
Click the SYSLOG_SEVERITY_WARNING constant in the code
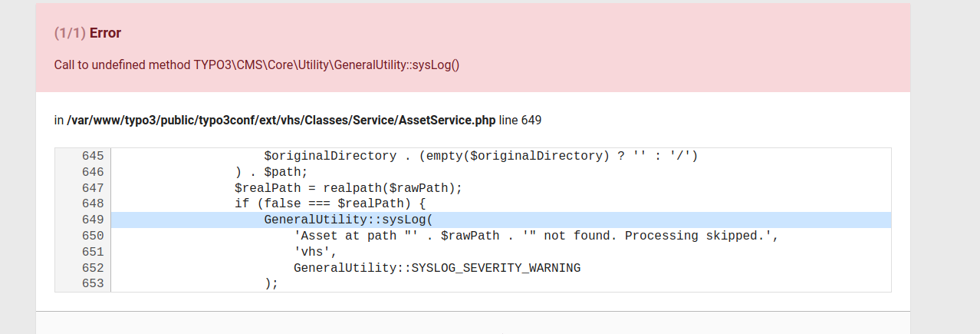pos(495,268)
